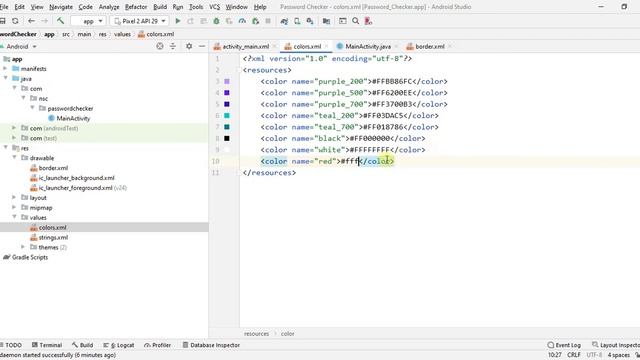Expand the com (test) package
Viewport: 640px width, 360px height.
click(x=14, y=138)
